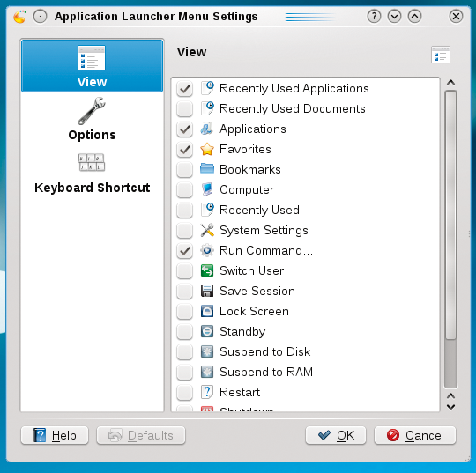Screen dimensions: 476x473
Task: Open the Options page wrench icon
Action: pos(92,111)
